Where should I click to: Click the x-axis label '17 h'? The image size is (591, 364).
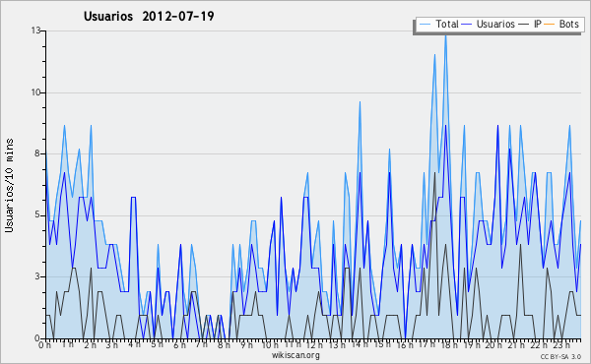tap(427, 344)
